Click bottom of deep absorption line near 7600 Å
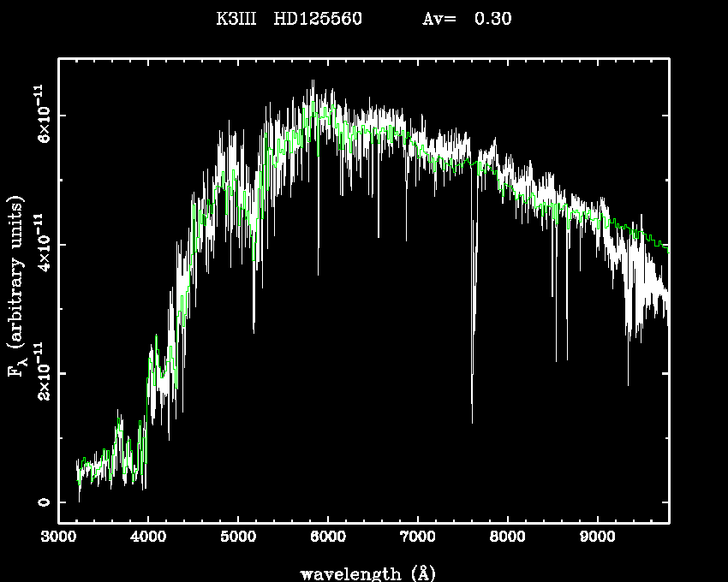 pos(472,421)
